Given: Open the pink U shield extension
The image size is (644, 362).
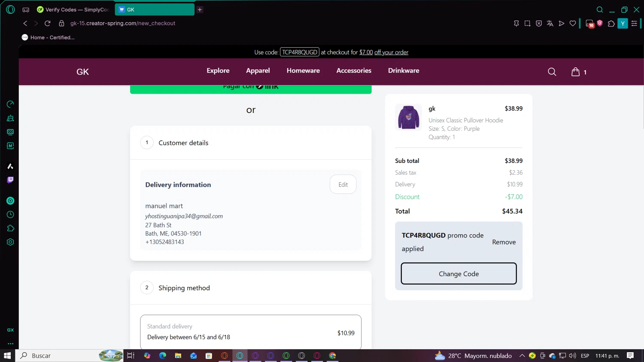Looking at the screenshot, I should tap(600, 23).
